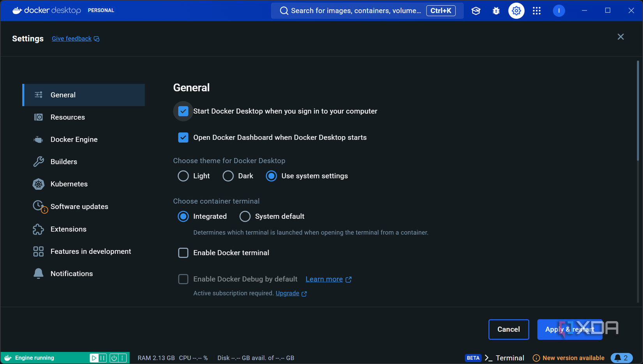Click the Give feedback link
Image resolution: width=643 pixels, height=364 pixels.
pyautogui.click(x=72, y=39)
